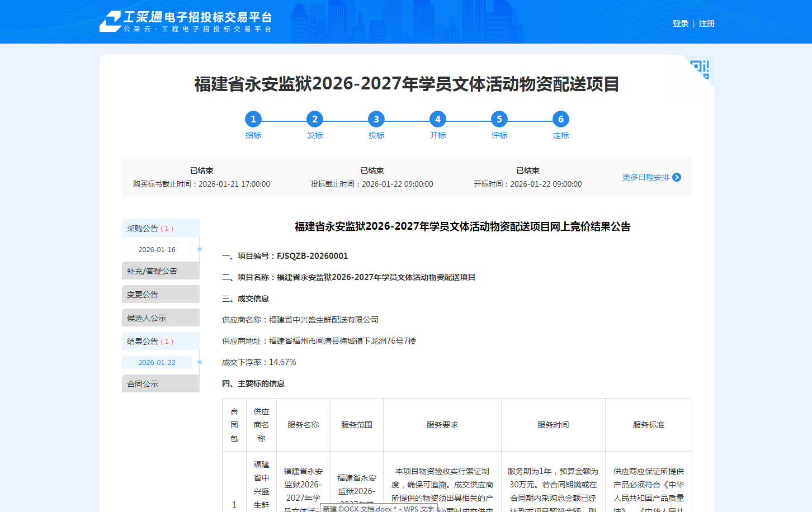Click step 2 发标 circle

pos(315,119)
